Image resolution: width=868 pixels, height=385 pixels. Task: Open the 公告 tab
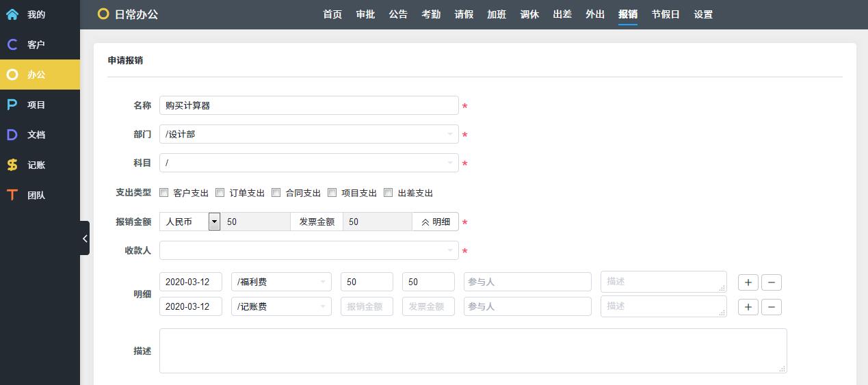point(398,14)
